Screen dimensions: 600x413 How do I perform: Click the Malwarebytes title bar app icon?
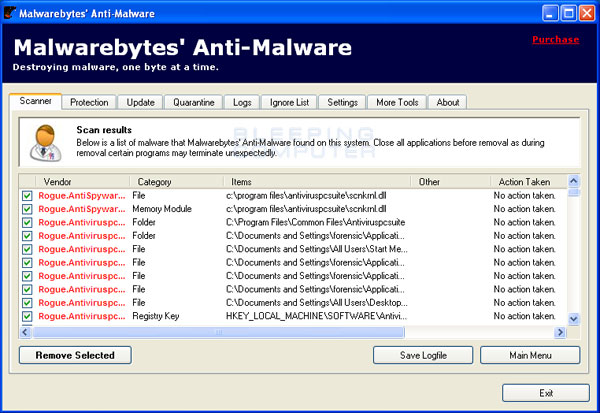[x=10, y=13]
